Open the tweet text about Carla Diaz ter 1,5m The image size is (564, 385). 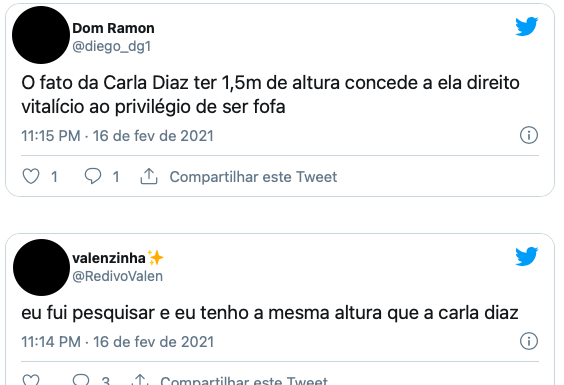click(270, 95)
